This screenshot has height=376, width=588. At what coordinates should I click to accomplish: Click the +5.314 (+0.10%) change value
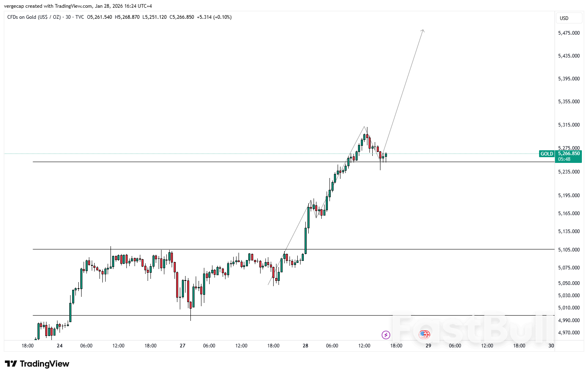click(214, 17)
